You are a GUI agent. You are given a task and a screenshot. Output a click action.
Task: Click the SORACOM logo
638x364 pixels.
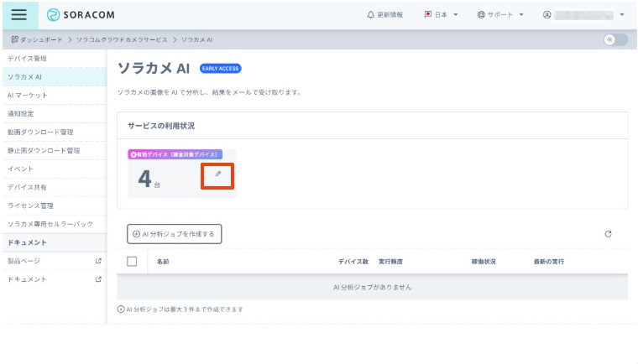[81, 14]
